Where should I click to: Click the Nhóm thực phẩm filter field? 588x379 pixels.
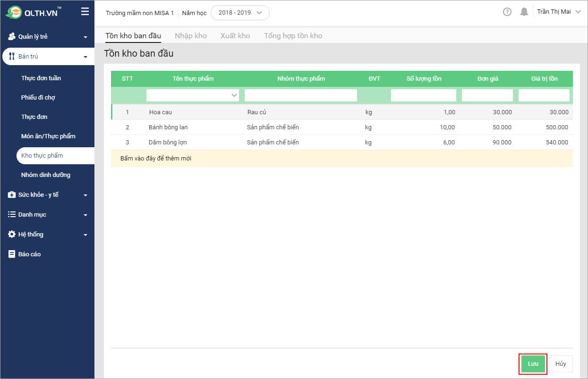pos(301,95)
